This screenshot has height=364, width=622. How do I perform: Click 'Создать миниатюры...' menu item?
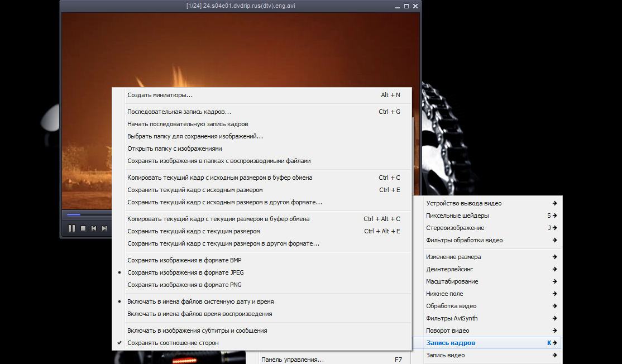160,95
